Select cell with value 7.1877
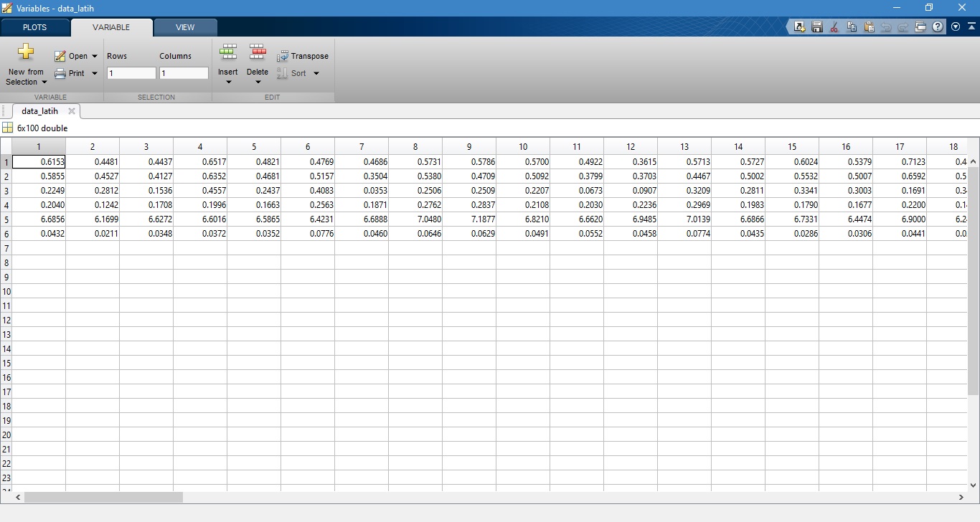The height and width of the screenshot is (522, 980). [x=469, y=219]
